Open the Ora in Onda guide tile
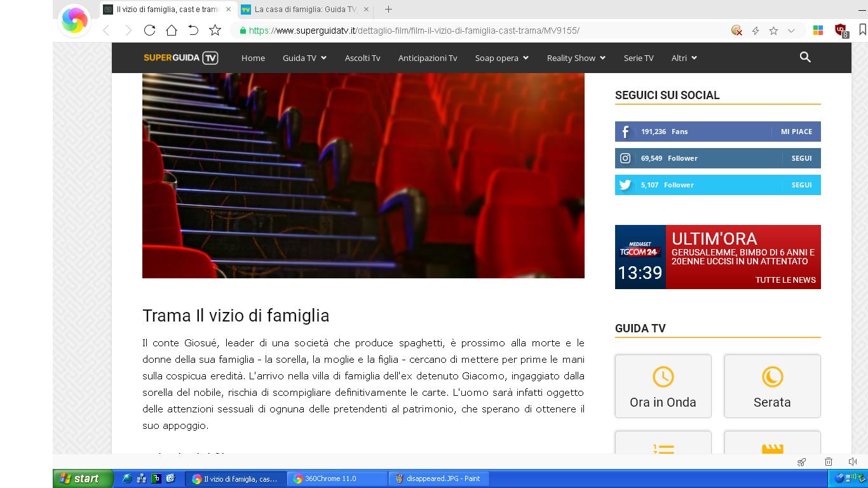Viewport: 868px width, 488px height. click(x=663, y=386)
